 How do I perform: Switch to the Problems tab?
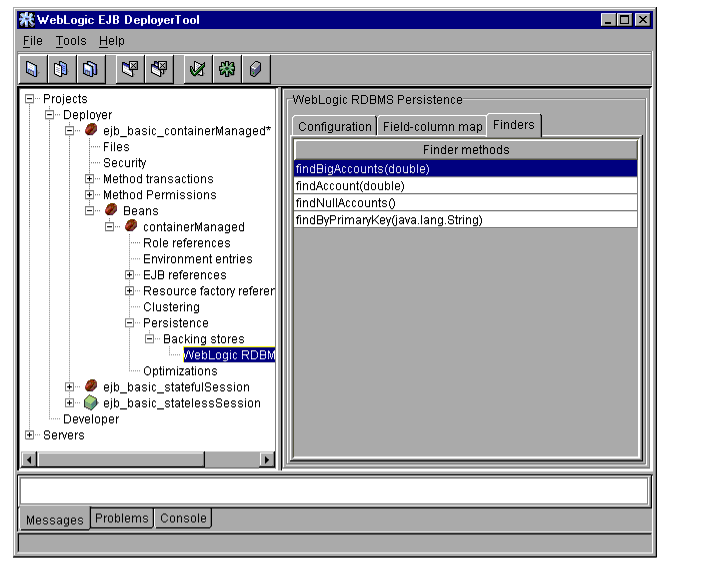click(122, 518)
